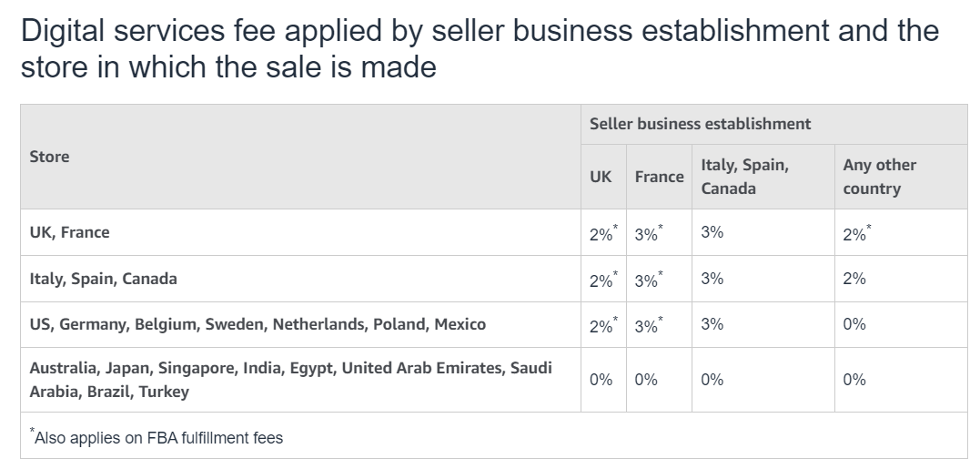Click the US, Germany, Belgium store row label
Viewport: 980px width, 469px height.
pyautogui.click(x=258, y=324)
